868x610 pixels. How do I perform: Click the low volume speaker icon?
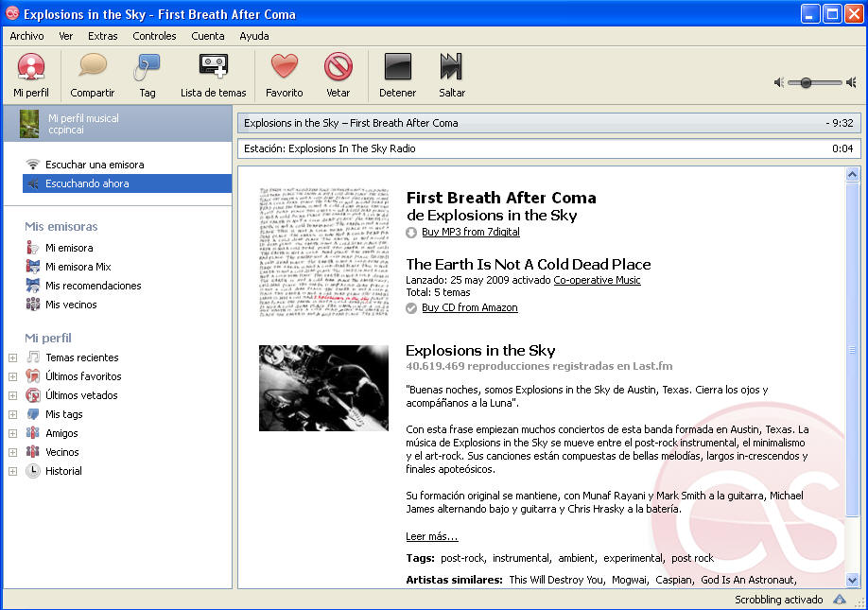pos(778,82)
